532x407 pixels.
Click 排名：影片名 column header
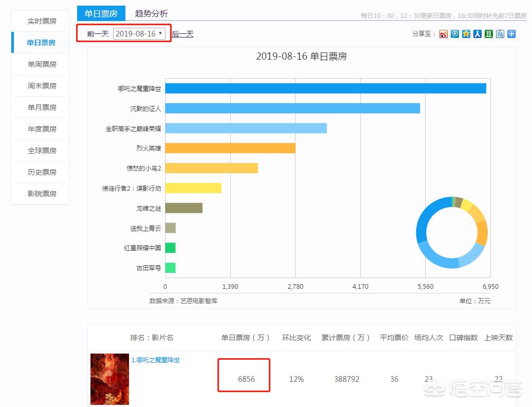[152, 338]
